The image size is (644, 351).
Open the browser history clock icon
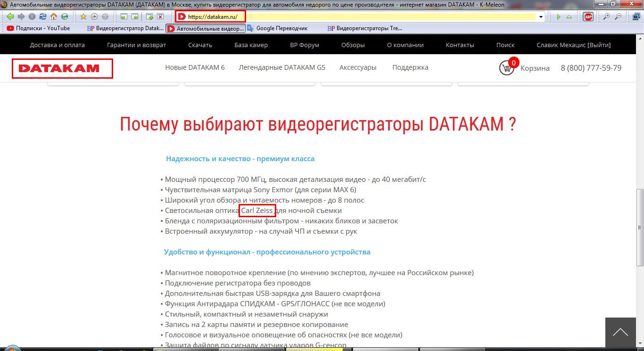[94, 16]
